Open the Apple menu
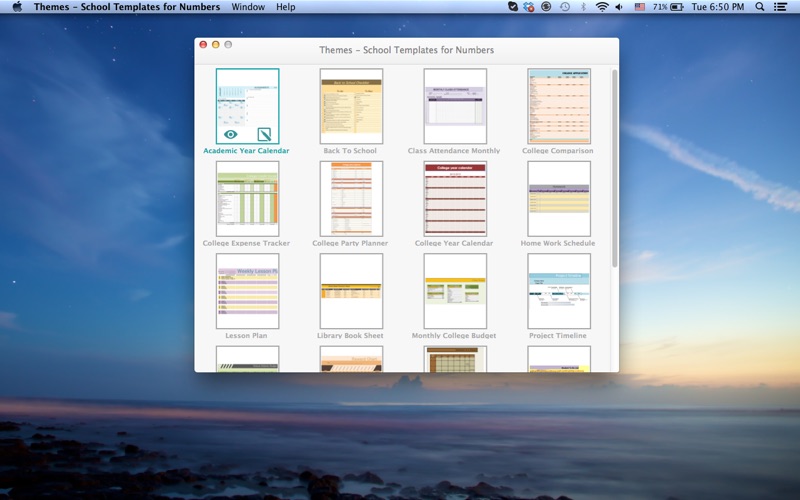This screenshot has width=800, height=500. tap(17, 7)
